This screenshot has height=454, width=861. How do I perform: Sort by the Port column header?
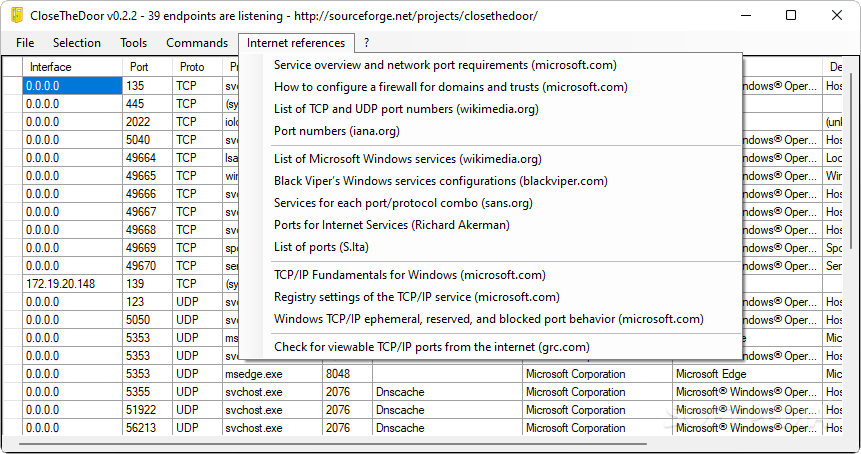tap(147, 67)
